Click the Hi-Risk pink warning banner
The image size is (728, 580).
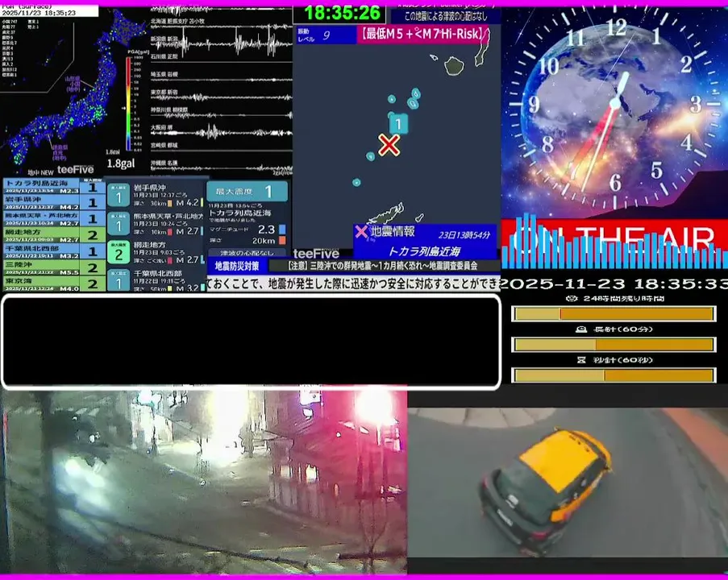point(423,35)
